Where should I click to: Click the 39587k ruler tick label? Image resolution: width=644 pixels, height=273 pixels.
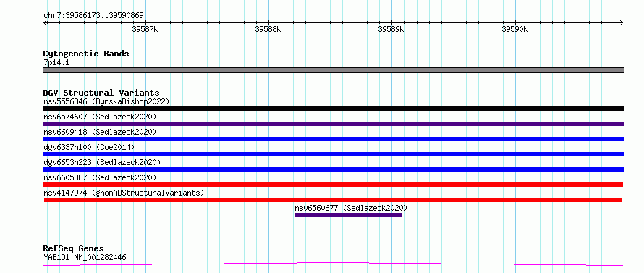coord(145,29)
